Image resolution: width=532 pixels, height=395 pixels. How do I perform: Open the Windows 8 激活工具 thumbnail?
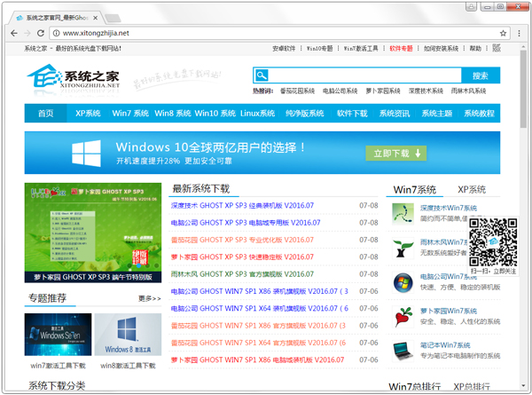(128, 335)
